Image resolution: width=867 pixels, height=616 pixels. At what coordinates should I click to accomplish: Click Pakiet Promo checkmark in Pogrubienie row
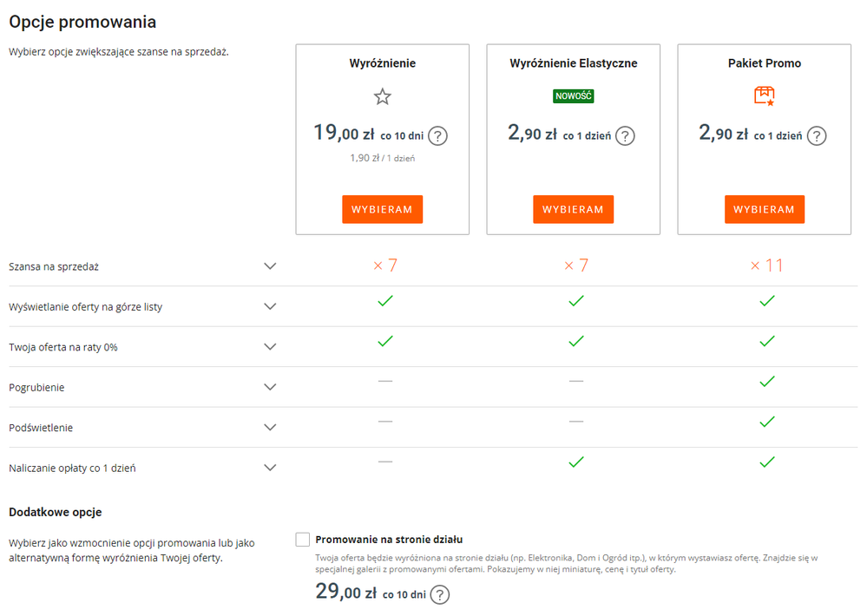pyautogui.click(x=766, y=381)
